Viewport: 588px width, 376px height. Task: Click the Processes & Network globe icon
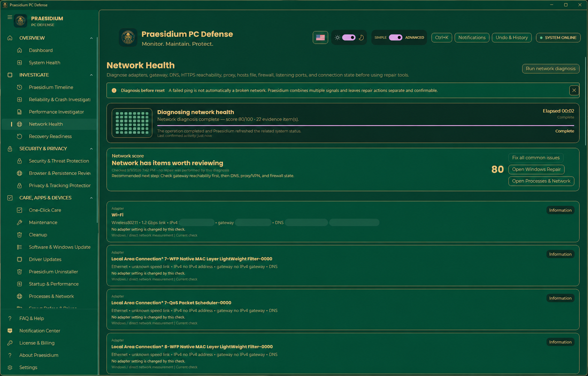[19, 296]
